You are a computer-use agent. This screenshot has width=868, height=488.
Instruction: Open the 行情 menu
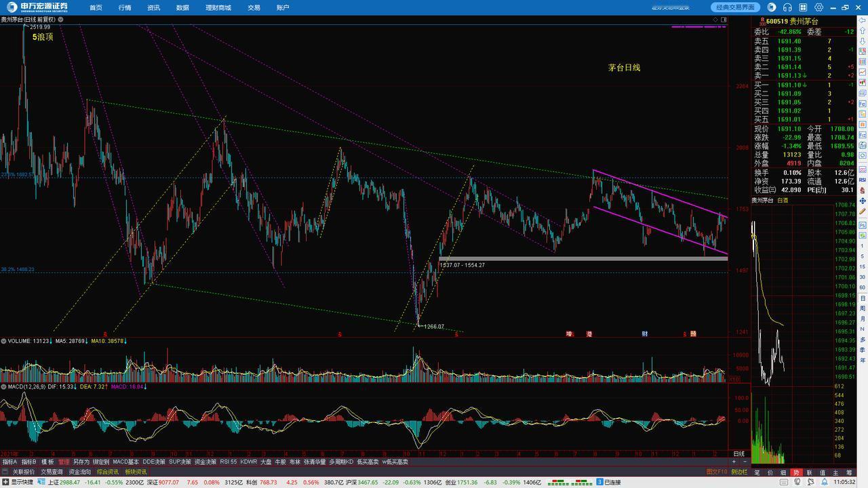(125, 7)
